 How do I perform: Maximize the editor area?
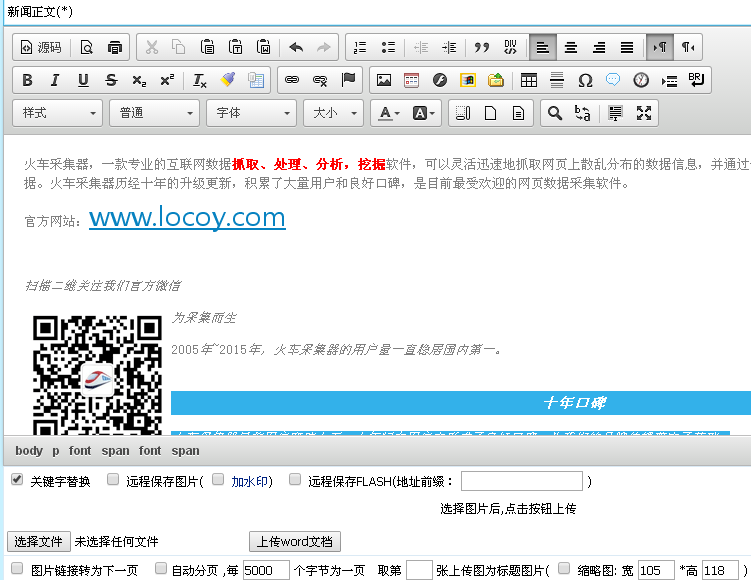click(644, 113)
